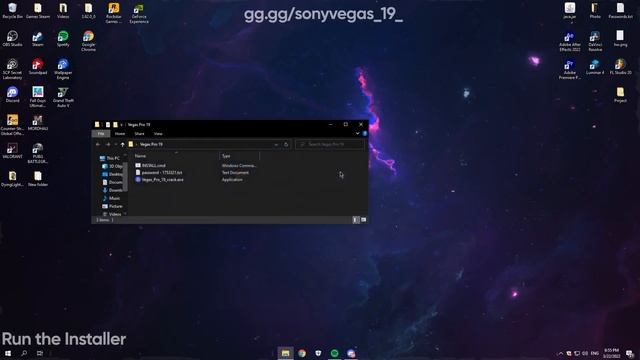The image size is (640, 360).
Task: Select the PUBG BATTLEGROUNDS shortcut
Action: tap(38, 153)
